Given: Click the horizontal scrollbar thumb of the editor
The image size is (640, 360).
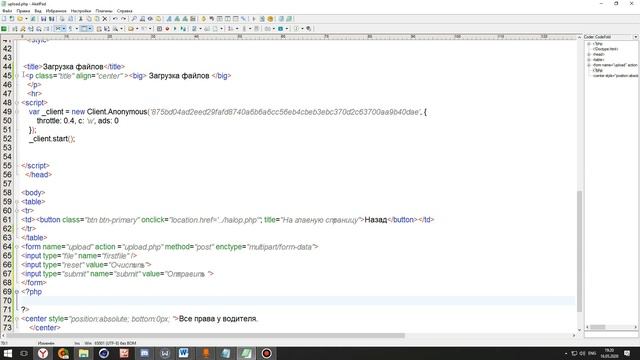Looking at the screenshot, I should 205,336.
